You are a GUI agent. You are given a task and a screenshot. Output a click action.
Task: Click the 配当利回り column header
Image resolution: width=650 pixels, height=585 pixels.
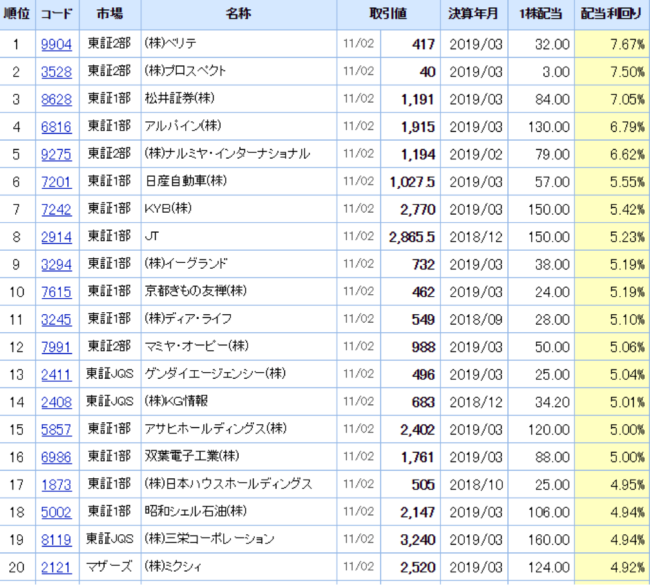coord(613,17)
